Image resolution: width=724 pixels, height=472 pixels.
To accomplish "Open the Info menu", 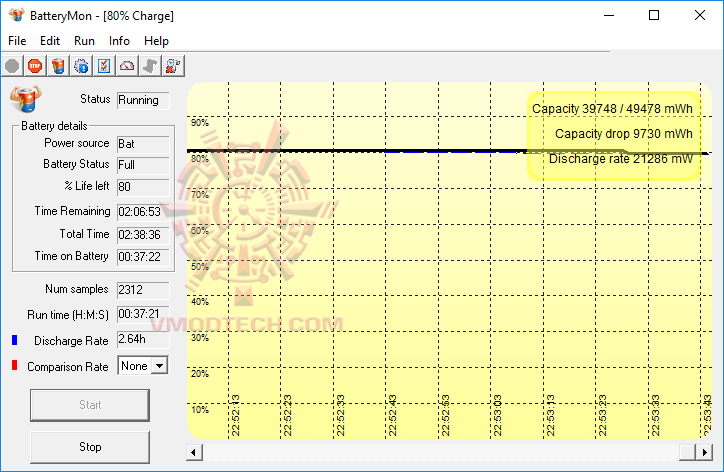I will pos(119,41).
